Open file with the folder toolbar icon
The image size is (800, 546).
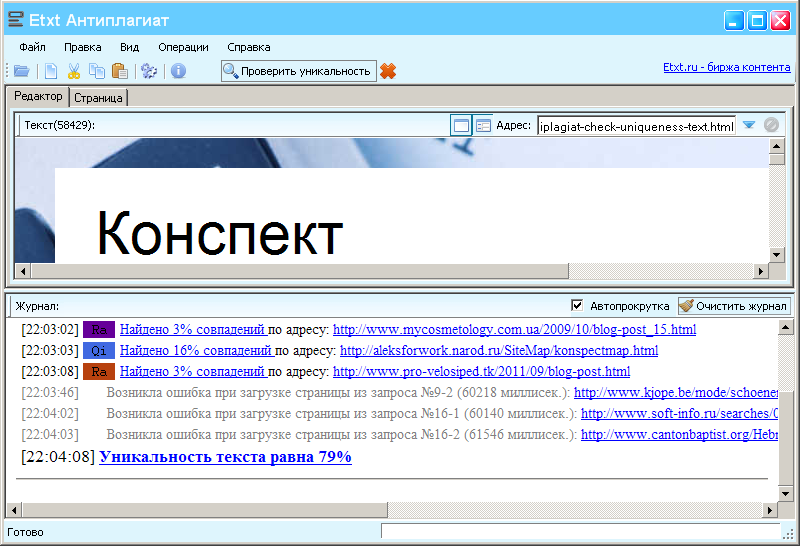[22, 71]
